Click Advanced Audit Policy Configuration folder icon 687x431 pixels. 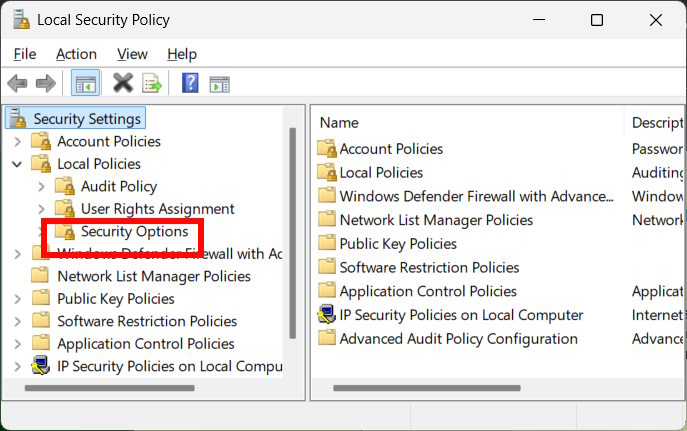click(x=326, y=338)
